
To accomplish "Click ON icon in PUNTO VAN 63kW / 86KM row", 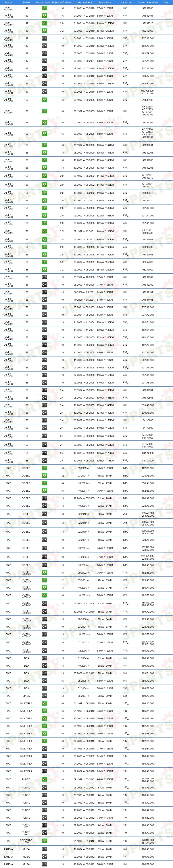I will [x=44, y=833].
